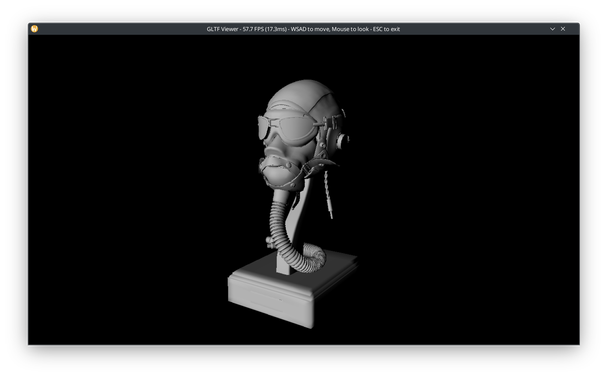Click the wooden display base front face
This screenshot has height=378, width=608.
pos(269,298)
